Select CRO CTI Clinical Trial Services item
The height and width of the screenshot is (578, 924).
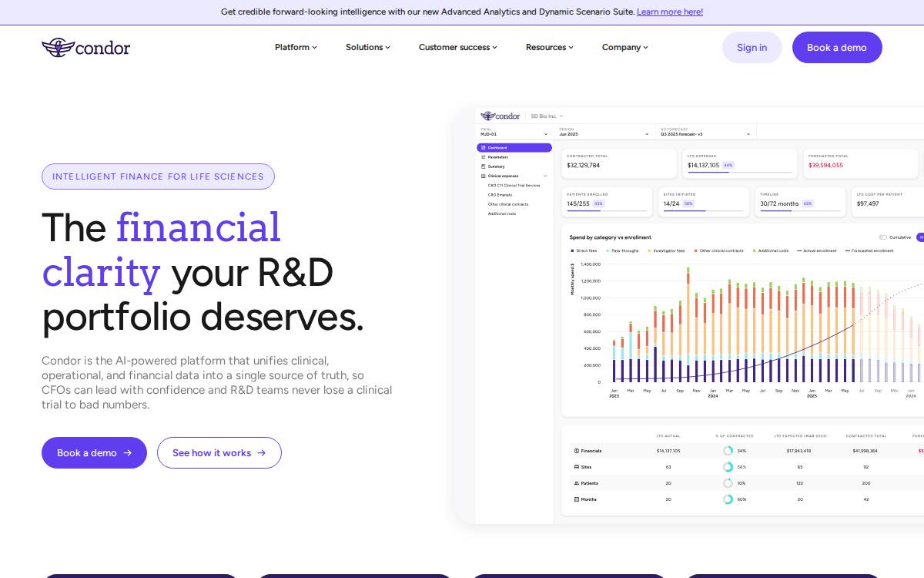[514, 185]
